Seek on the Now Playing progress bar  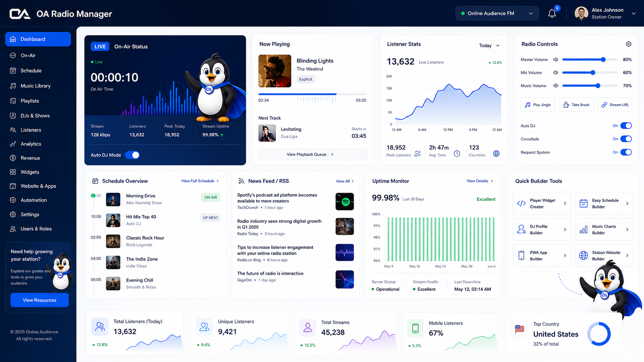(x=312, y=94)
